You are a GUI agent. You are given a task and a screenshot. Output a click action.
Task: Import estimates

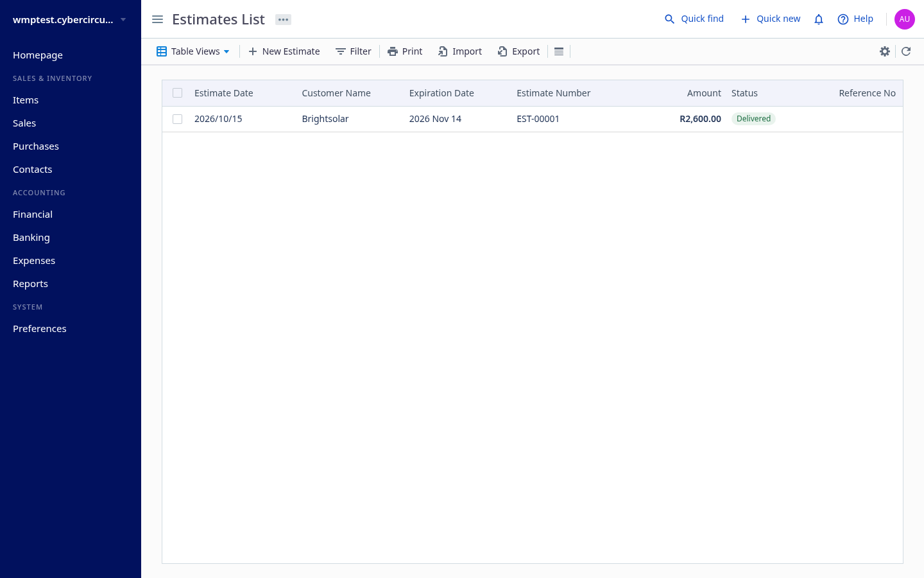[x=460, y=51]
